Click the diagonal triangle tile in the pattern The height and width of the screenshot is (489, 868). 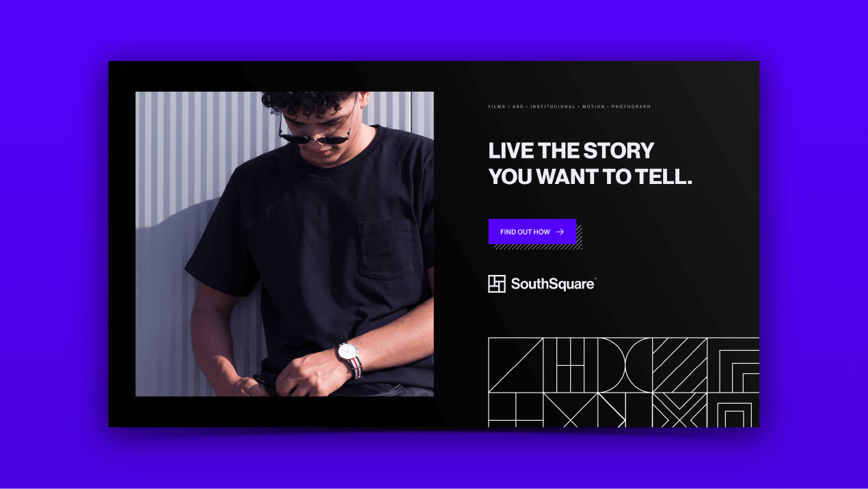[515, 365]
